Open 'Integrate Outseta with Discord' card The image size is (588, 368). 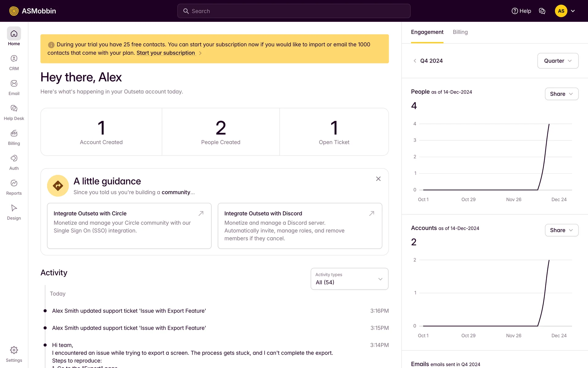[300, 226]
